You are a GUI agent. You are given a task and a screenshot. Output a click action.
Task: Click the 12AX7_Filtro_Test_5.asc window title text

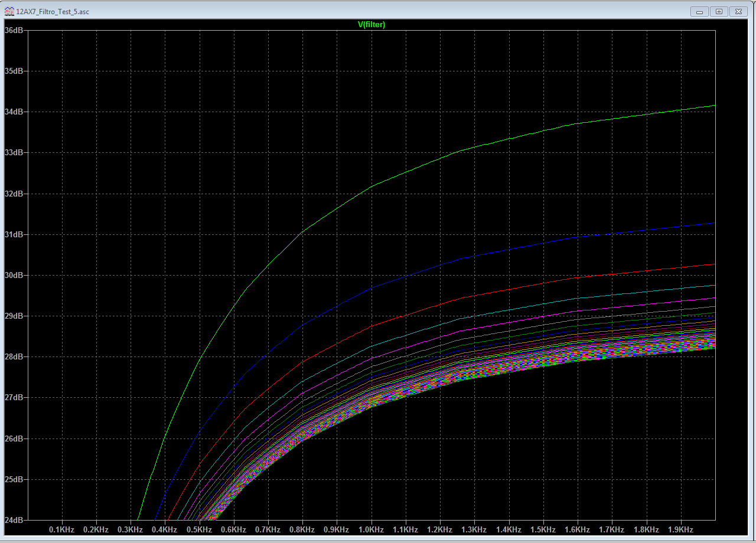[x=53, y=12]
